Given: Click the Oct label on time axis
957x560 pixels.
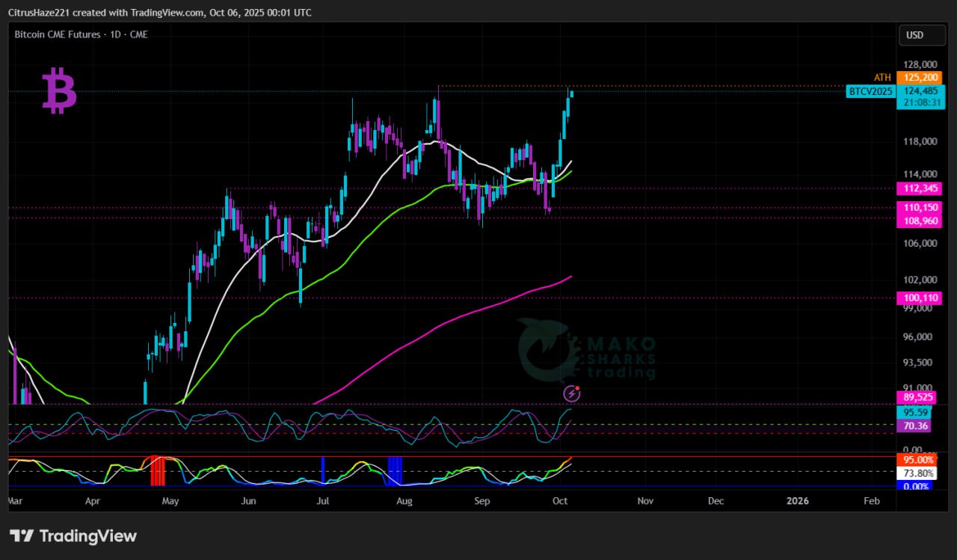Looking at the screenshot, I should click(x=560, y=500).
